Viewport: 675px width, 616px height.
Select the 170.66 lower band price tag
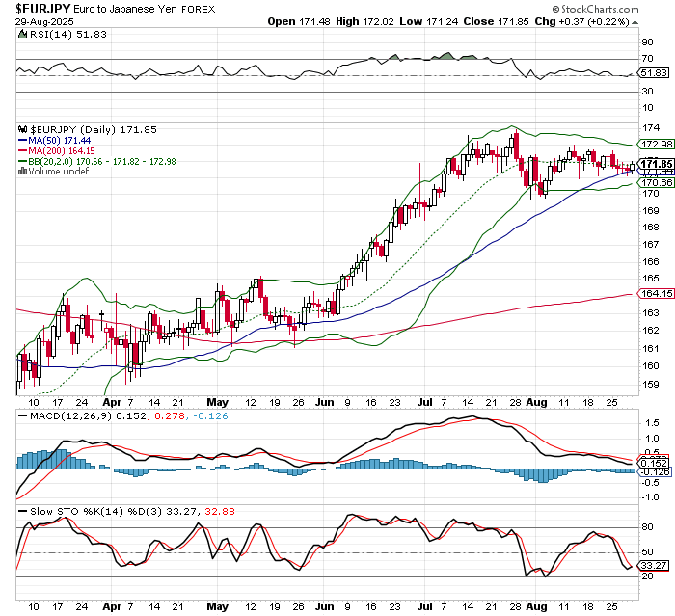657,182
